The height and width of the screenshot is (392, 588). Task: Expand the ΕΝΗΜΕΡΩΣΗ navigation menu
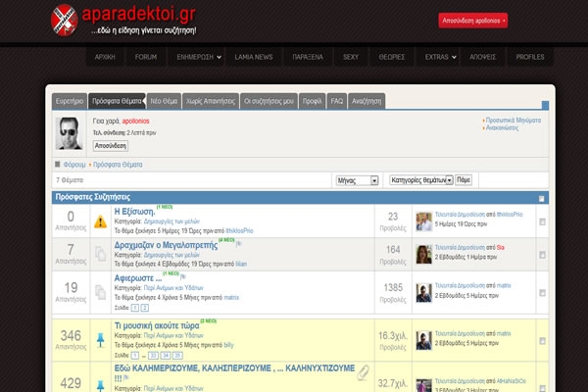(199, 57)
